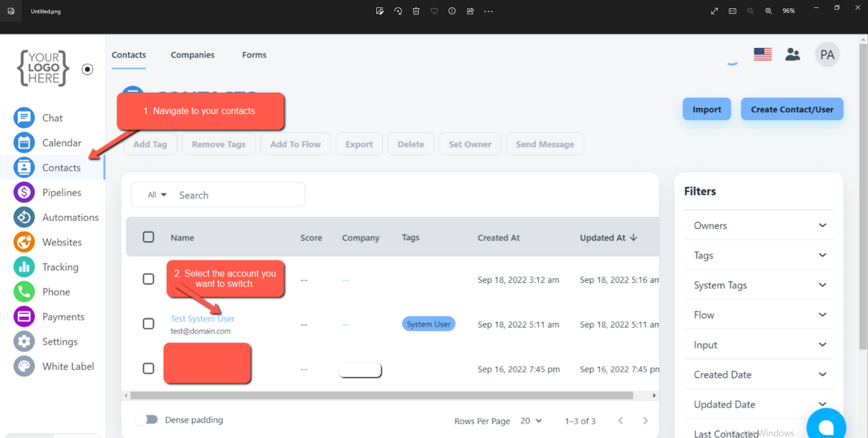Open the Tracking chart icon
The image size is (868, 438).
click(24, 267)
